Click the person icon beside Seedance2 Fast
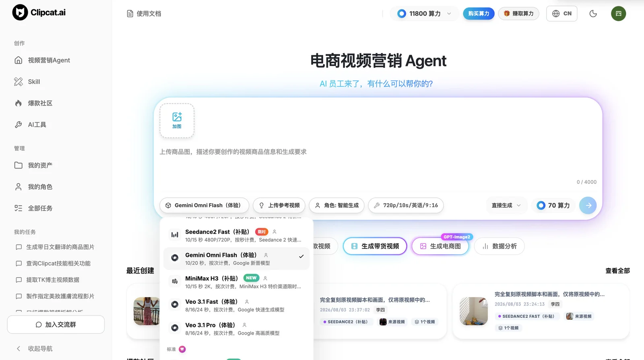Screen dimensions: 644x360 coord(275,232)
